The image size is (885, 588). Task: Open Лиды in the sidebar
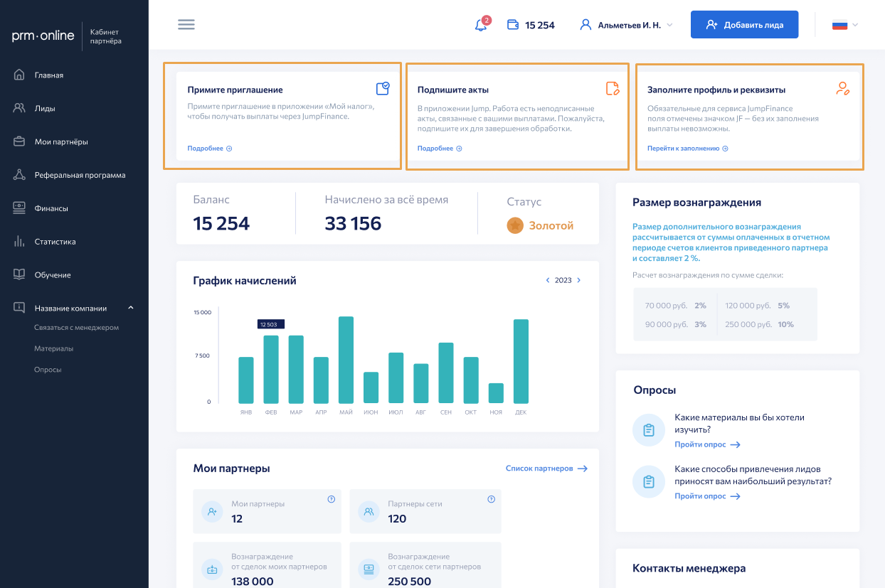click(44, 109)
